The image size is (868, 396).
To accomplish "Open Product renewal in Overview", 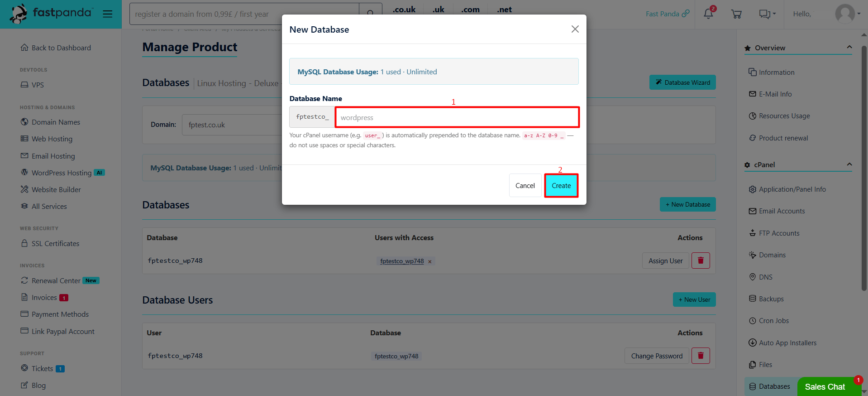I will pos(778,138).
